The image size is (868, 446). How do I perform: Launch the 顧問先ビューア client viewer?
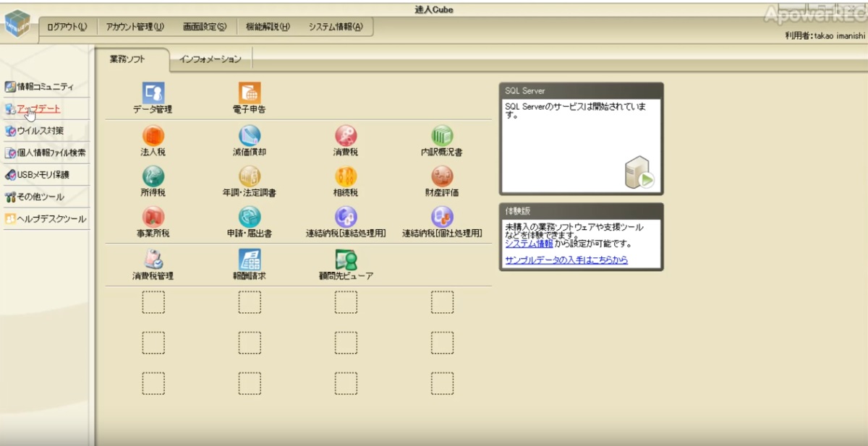point(346,265)
